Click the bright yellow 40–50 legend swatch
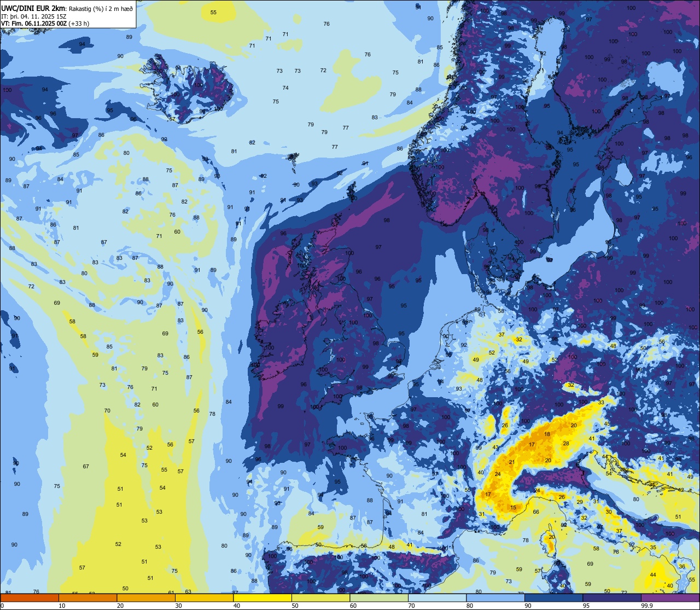Image resolution: width=700 pixels, height=610 pixels. pos(262,597)
